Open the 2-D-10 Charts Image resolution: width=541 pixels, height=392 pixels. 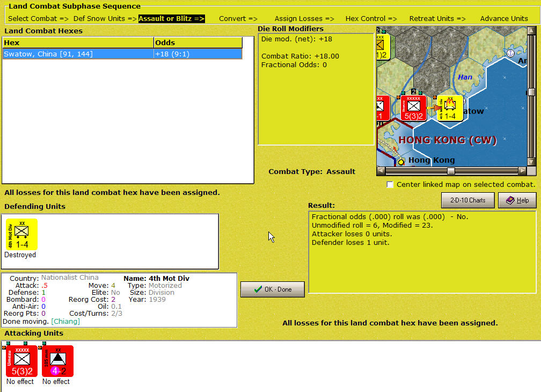coord(467,200)
